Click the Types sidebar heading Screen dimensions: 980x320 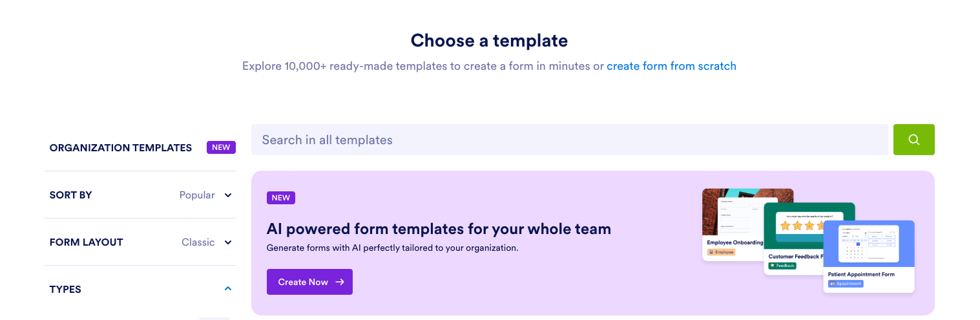tap(65, 289)
